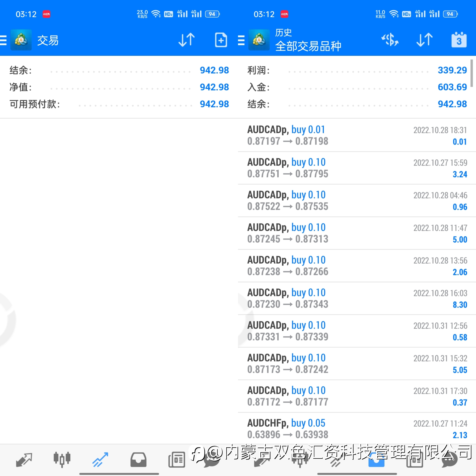Image resolution: width=476 pixels, height=476 pixels.
Task: Tap MetaTrader logo on the 交易 screen
Action: [21, 40]
